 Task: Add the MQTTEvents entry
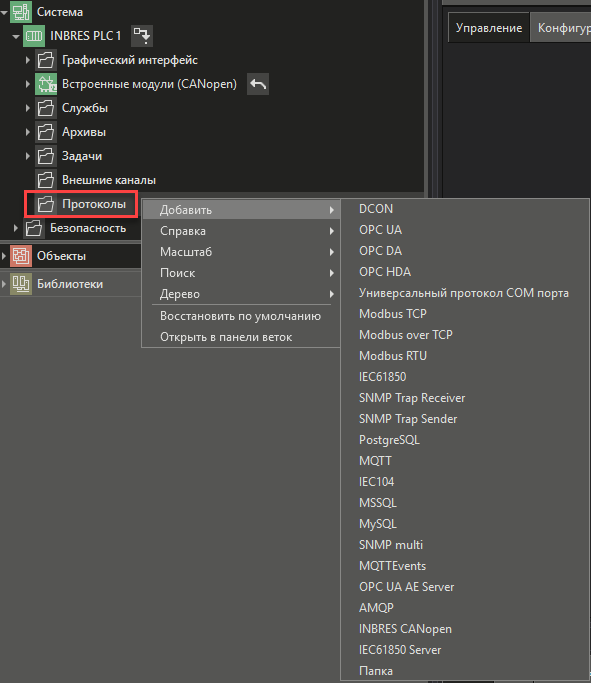click(x=465, y=566)
